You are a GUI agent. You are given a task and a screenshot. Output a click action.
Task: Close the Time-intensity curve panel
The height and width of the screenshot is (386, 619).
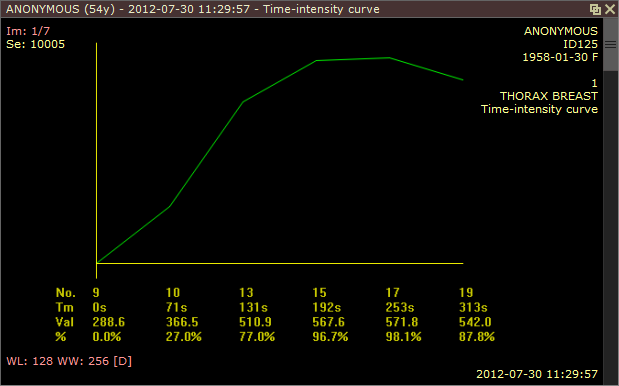610,9
